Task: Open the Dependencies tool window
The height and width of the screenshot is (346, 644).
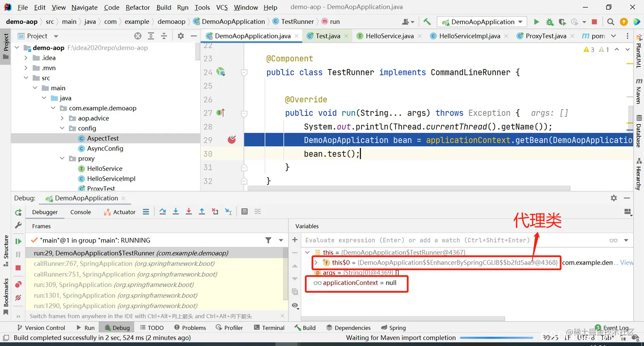Action: point(348,328)
